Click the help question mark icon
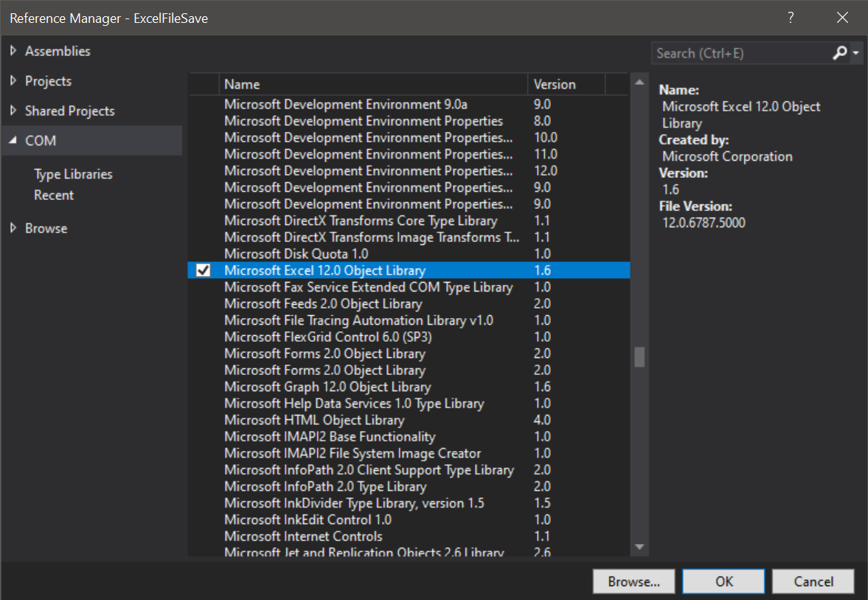Image resolution: width=868 pixels, height=600 pixels. click(x=791, y=18)
